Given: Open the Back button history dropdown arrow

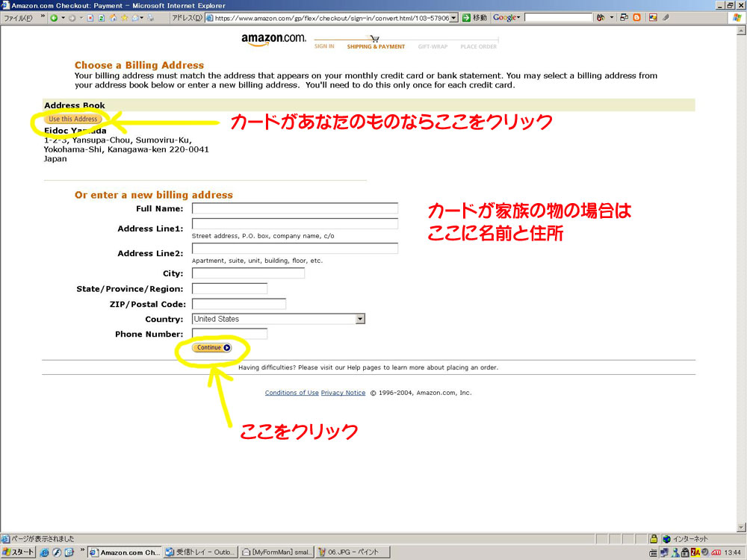Looking at the screenshot, I should click(63, 18).
